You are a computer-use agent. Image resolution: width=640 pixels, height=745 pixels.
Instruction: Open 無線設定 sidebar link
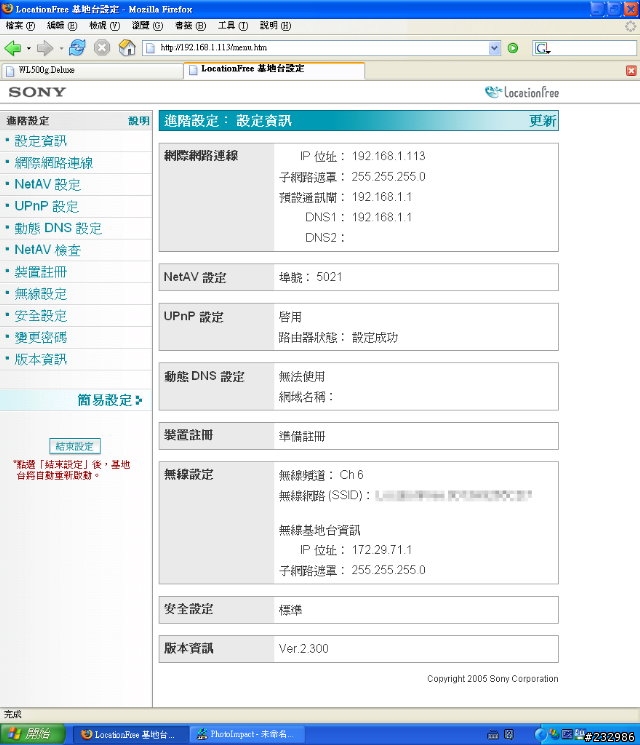point(40,294)
